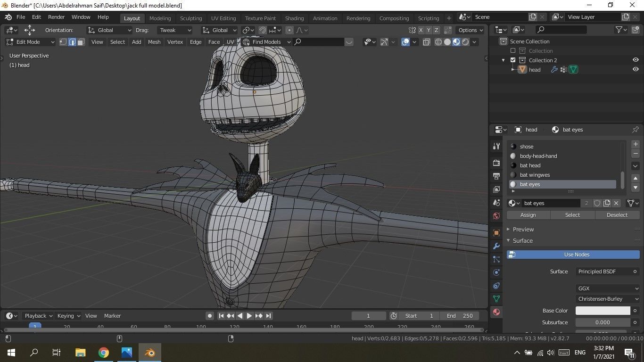The image size is (644, 362).
Task: Toggle auto merge vertices icon
Action: point(448,30)
